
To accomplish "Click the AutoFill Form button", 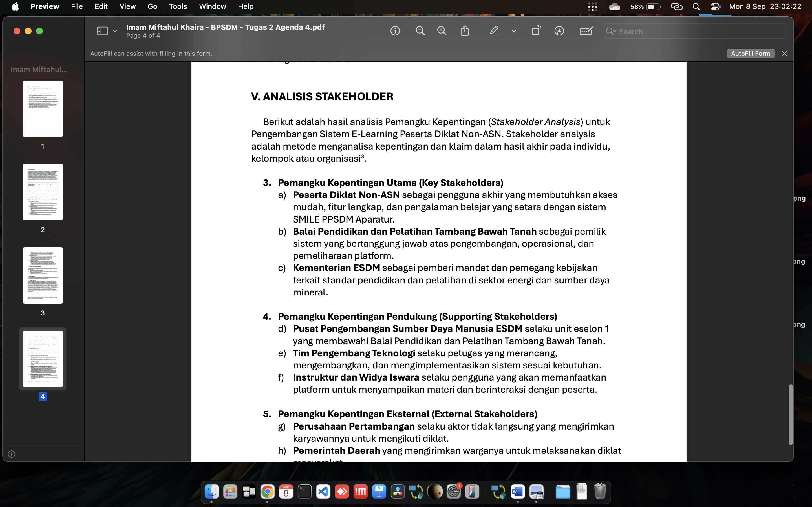I will click(x=750, y=54).
